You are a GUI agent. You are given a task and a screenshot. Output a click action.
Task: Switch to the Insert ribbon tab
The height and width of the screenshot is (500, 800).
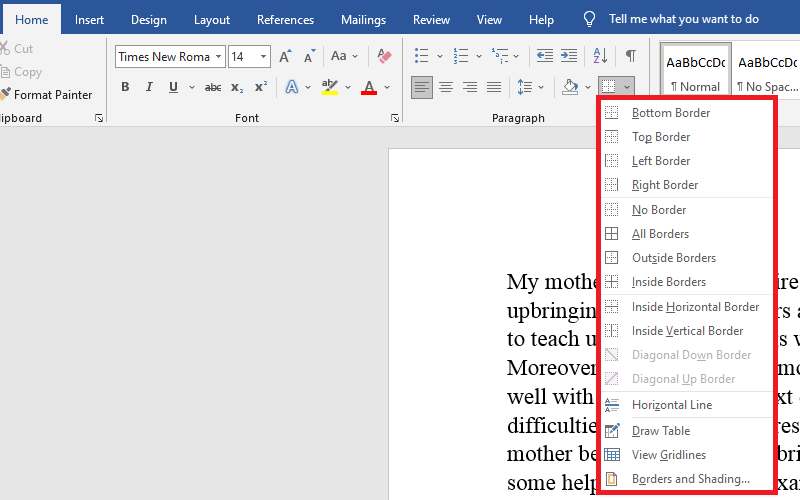[89, 19]
